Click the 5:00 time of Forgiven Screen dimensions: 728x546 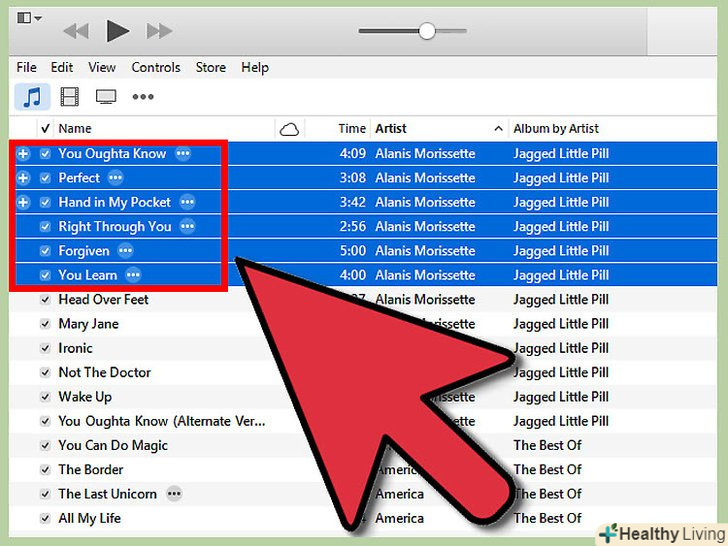click(353, 251)
